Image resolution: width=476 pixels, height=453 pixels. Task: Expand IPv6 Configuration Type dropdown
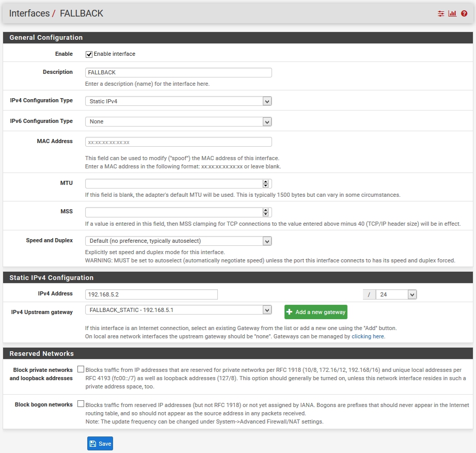pyautogui.click(x=178, y=121)
